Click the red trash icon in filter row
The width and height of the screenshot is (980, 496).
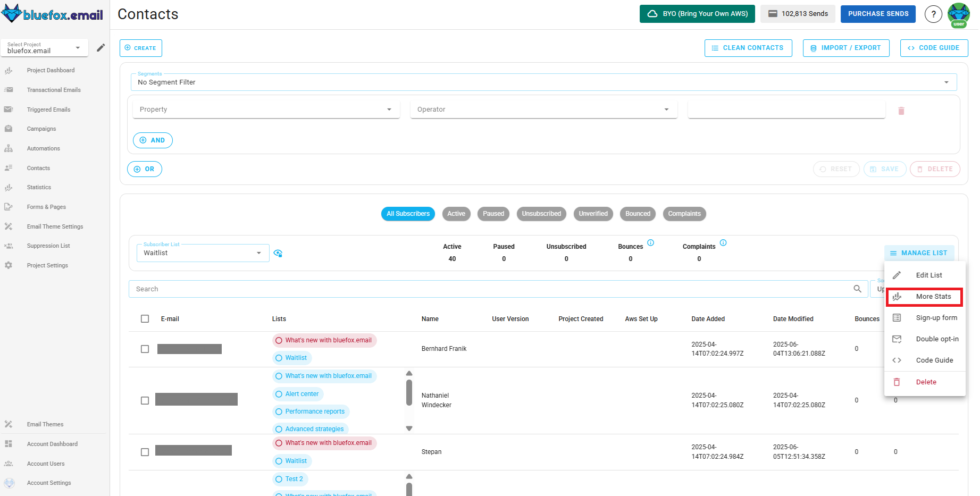901,111
